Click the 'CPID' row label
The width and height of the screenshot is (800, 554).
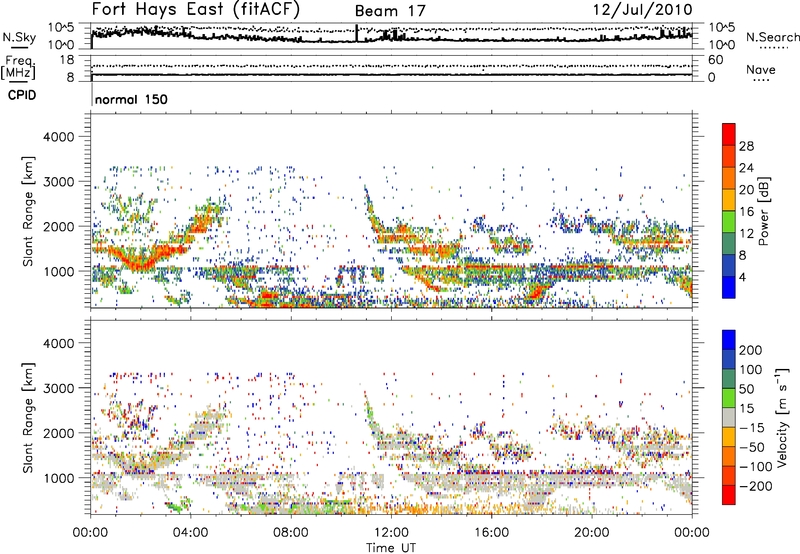click(x=22, y=95)
